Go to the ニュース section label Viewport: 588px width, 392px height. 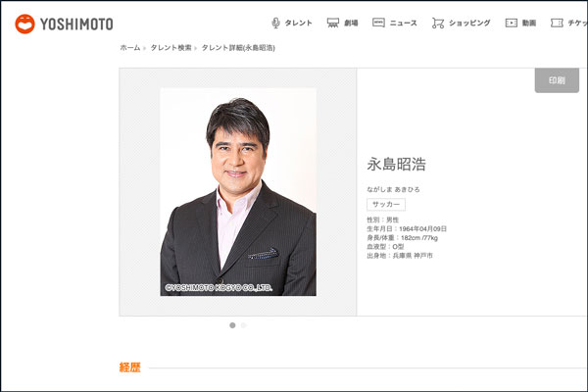(x=403, y=23)
